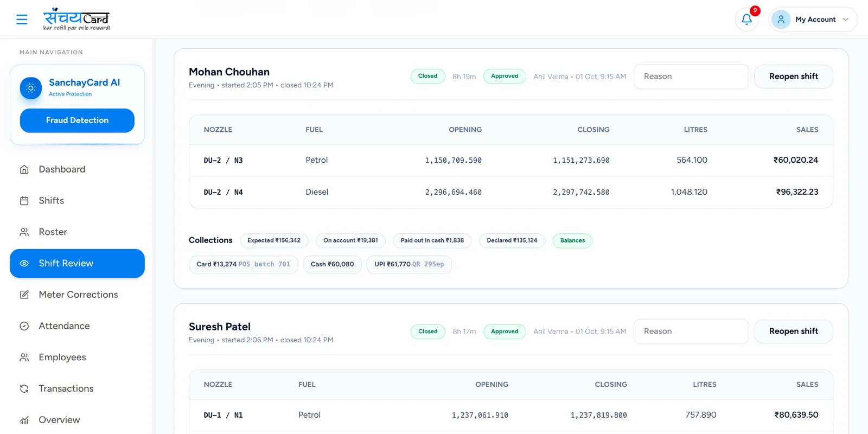The height and width of the screenshot is (434, 868).
Task: Click Reason field for Suresh Patel
Action: coord(691,331)
